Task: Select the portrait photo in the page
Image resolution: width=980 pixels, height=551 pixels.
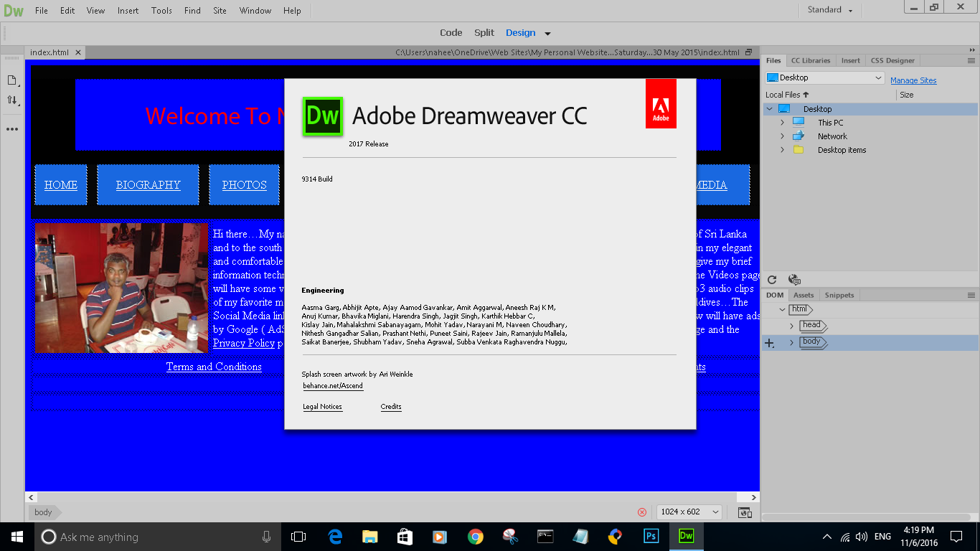Action: (x=121, y=288)
